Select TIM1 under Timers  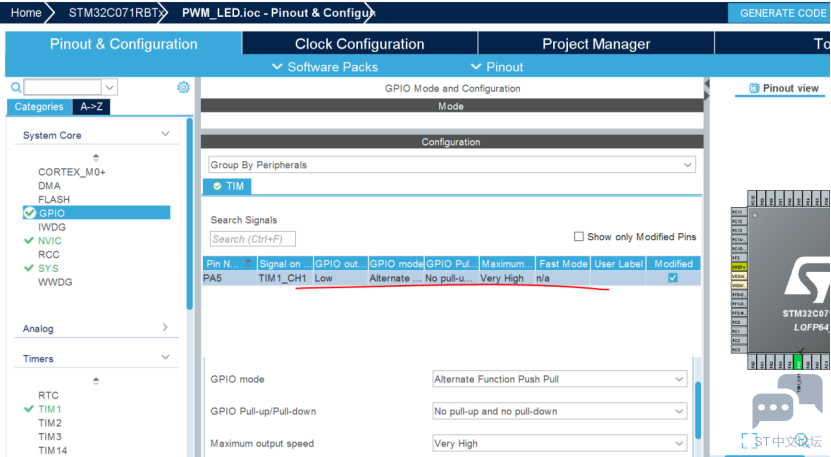click(x=50, y=409)
